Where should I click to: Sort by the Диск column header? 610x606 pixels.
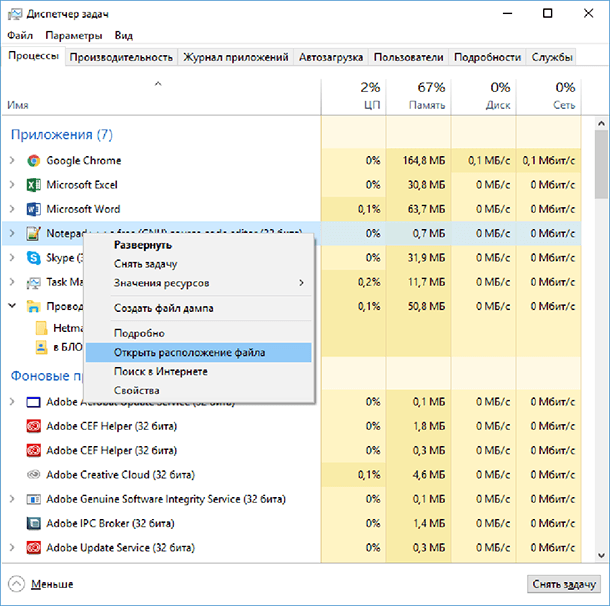(x=484, y=96)
